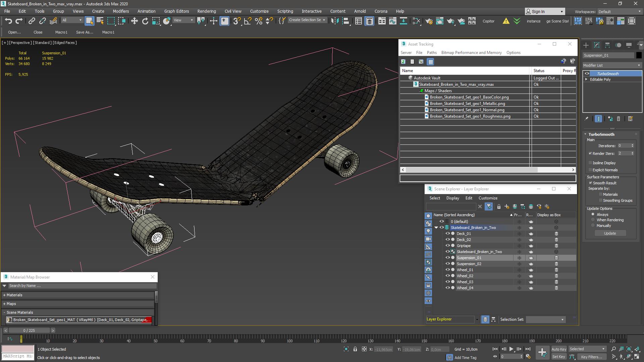Click the Set Key button
The image size is (644, 362).
pos(558,357)
